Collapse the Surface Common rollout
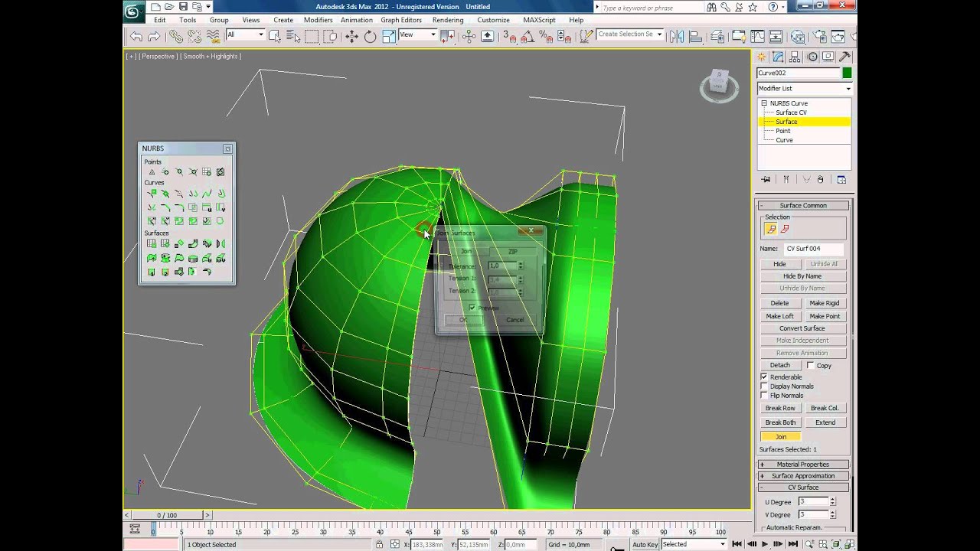 [803, 206]
